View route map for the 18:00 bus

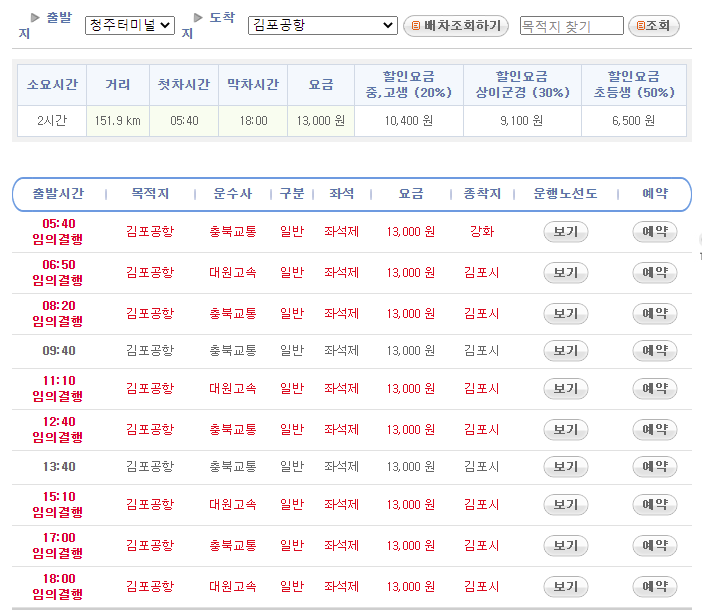(x=565, y=587)
